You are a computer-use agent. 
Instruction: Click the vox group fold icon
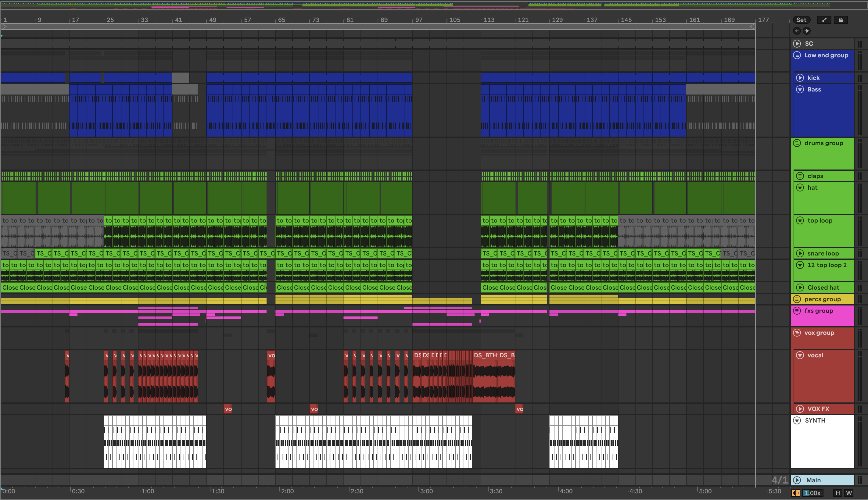[x=797, y=333]
